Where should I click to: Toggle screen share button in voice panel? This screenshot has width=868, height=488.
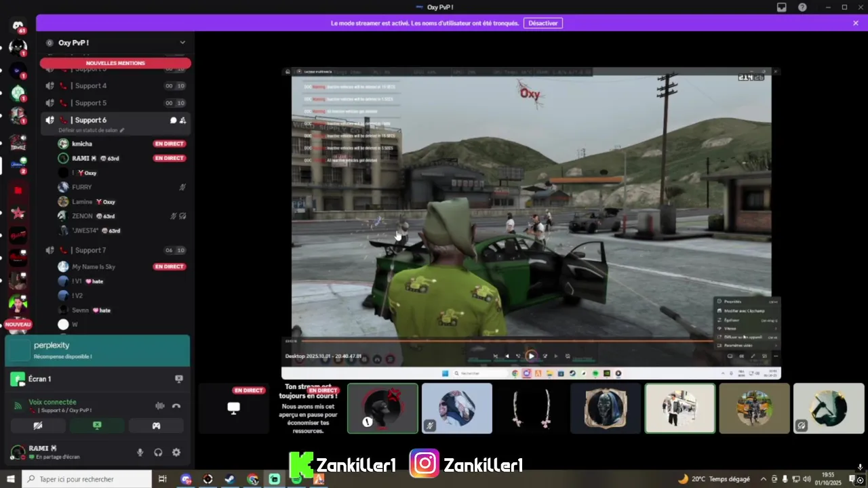pyautogui.click(x=97, y=426)
